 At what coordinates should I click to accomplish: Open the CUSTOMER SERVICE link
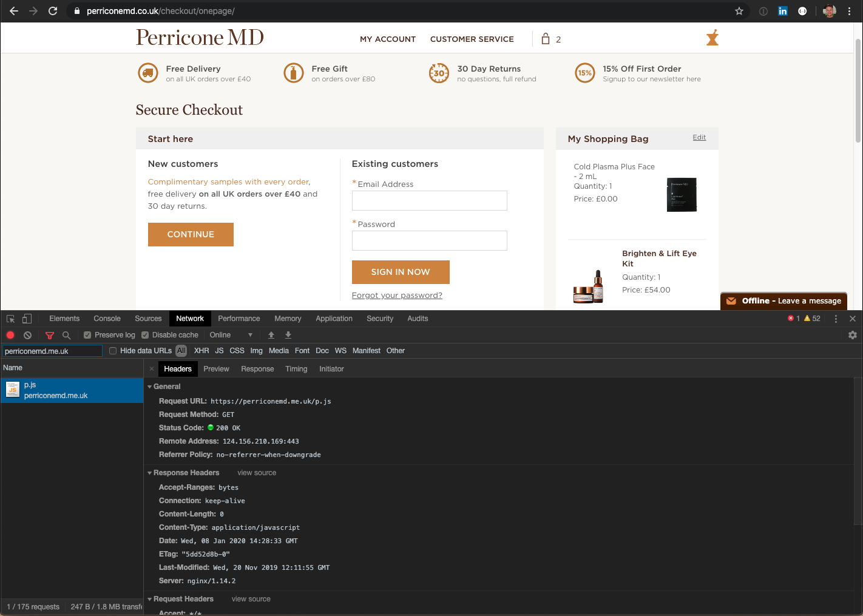click(472, 39)
